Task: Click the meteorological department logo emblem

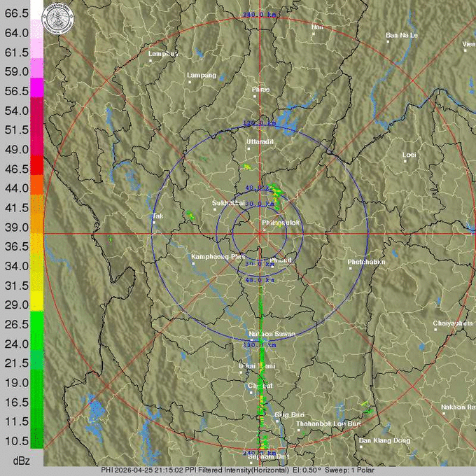Action: pos(59,19)
